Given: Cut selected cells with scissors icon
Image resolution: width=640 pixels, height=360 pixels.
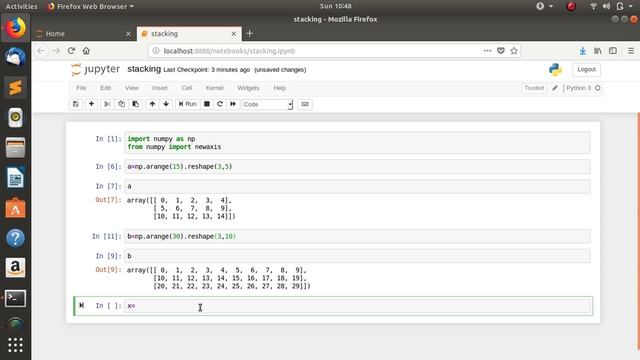Looking at the screenshot, I should click(x=107, y=104).
